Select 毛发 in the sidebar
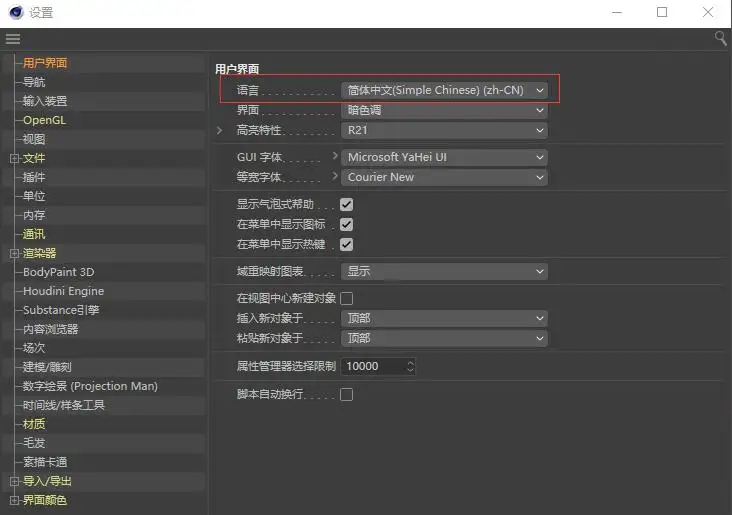 pos(34,443)
